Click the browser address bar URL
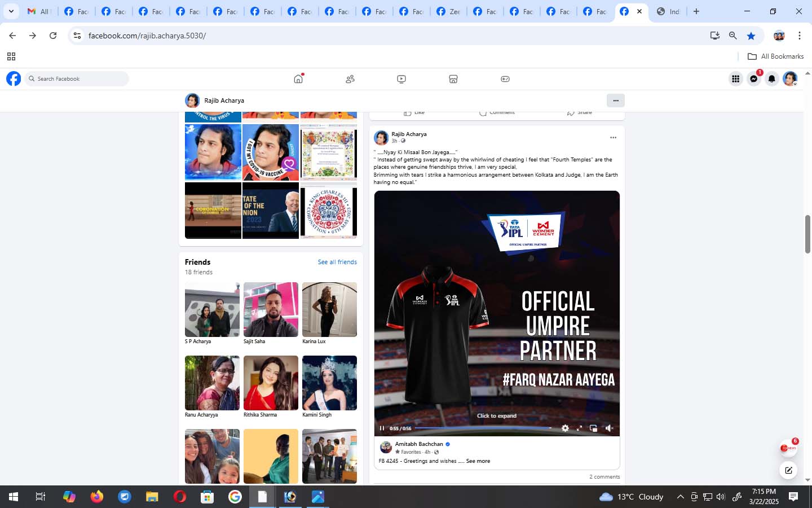The image size is (812, 508). (x=147, y=36)
